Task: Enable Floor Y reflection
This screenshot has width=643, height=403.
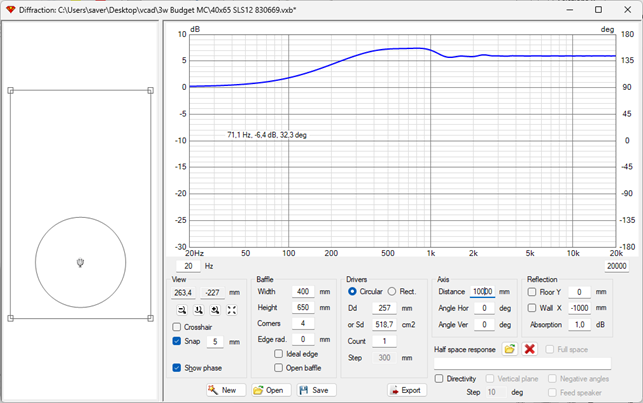Action: (x=532, y=292)
